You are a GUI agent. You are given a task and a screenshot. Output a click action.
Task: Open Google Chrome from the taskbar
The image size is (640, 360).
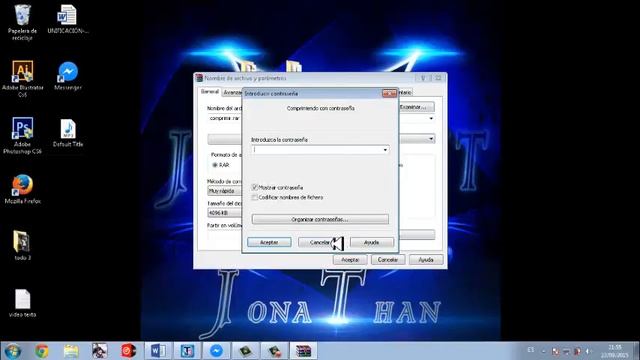click(42, 351)
